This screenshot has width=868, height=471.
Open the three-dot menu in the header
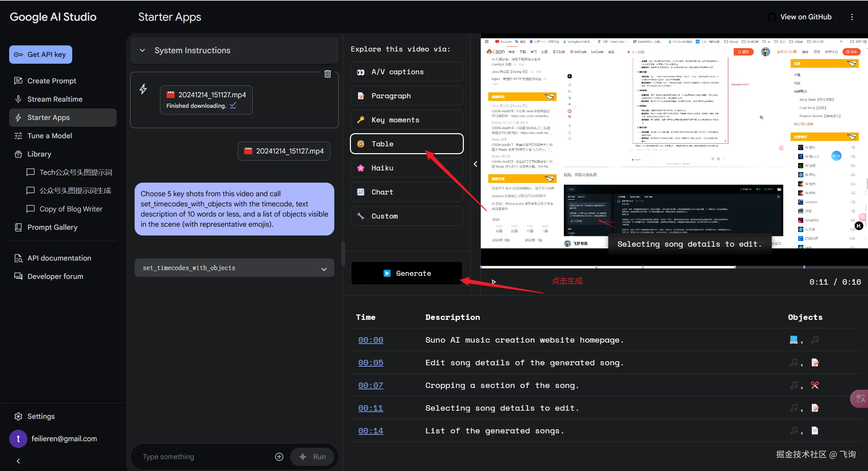coord(852,17)
